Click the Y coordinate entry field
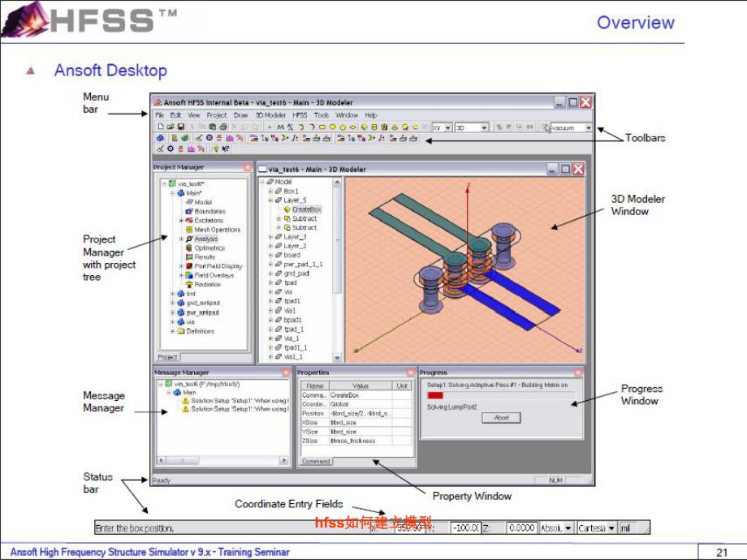This screenshot has height=560, width=747. point(465,528)
